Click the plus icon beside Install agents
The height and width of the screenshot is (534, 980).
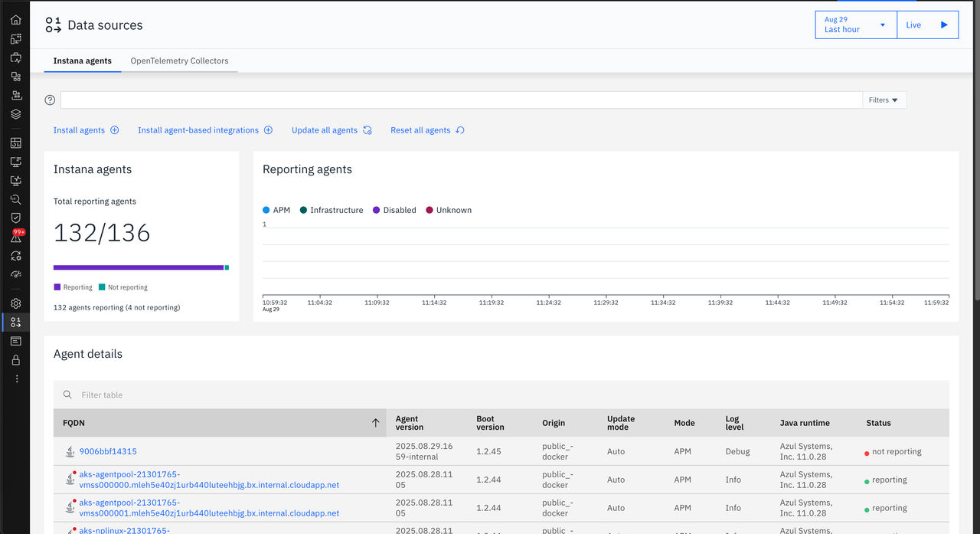tap(115, 130)
